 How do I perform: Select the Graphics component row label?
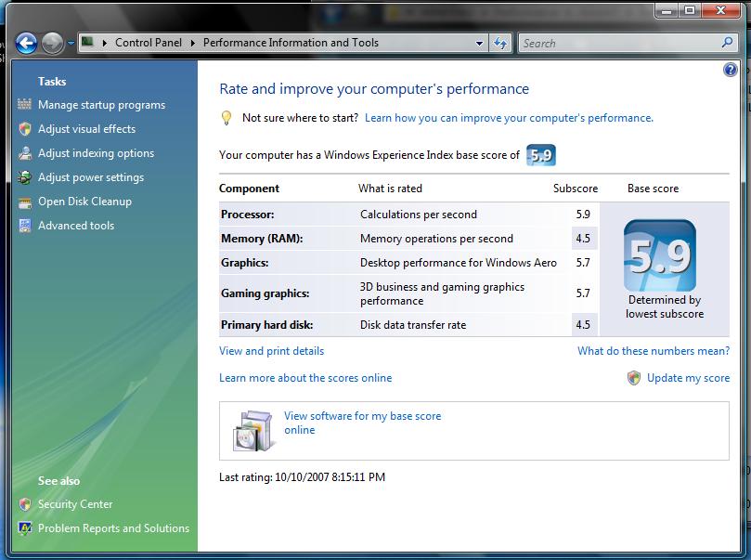[x=245, y=263]
